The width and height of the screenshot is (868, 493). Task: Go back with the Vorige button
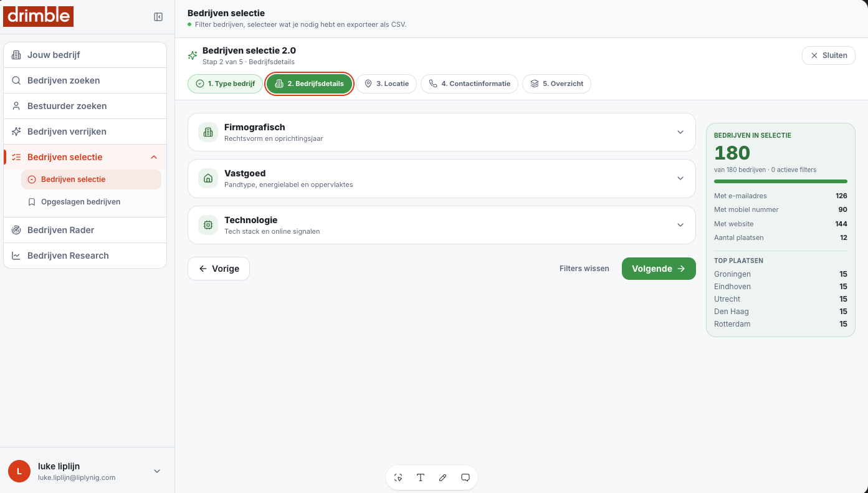click(x=219, y=269)
